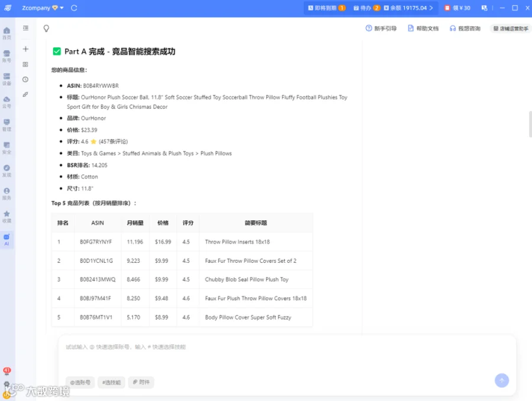532x401 pixels.
Task: Select the AI sidebar item
Action: 7,239
